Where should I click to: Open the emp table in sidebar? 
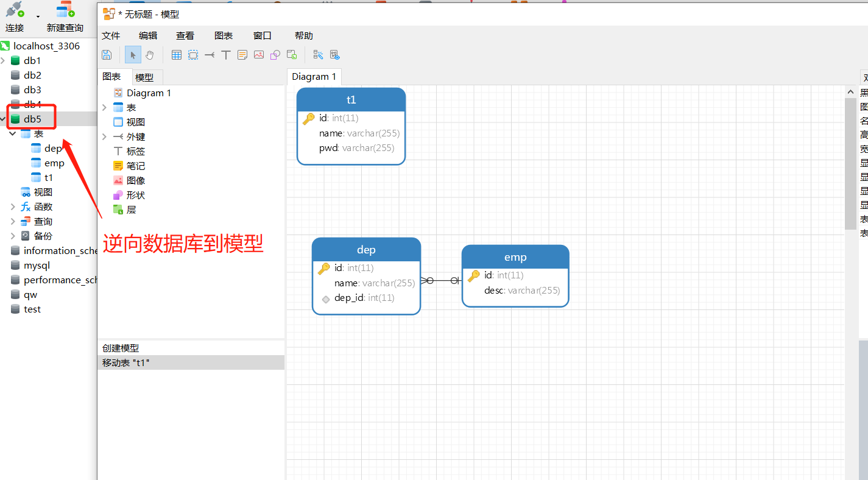pyautogui.click(x=54, y=163)
